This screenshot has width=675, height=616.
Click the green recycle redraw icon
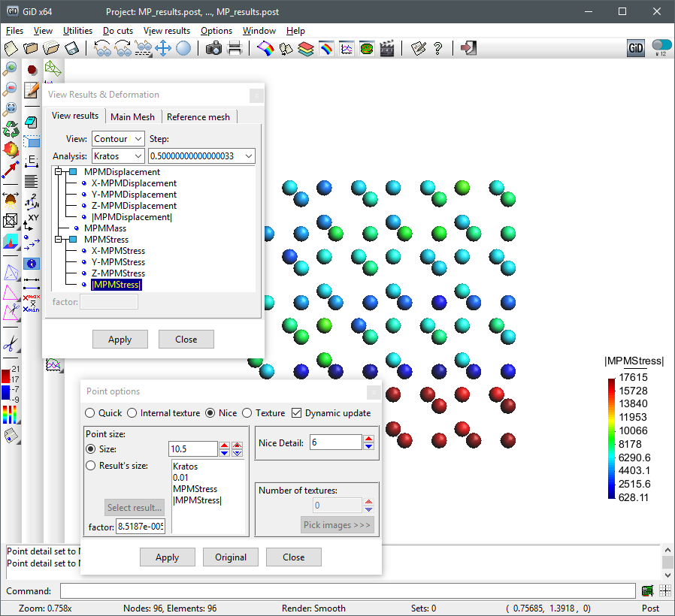[11, 128]
